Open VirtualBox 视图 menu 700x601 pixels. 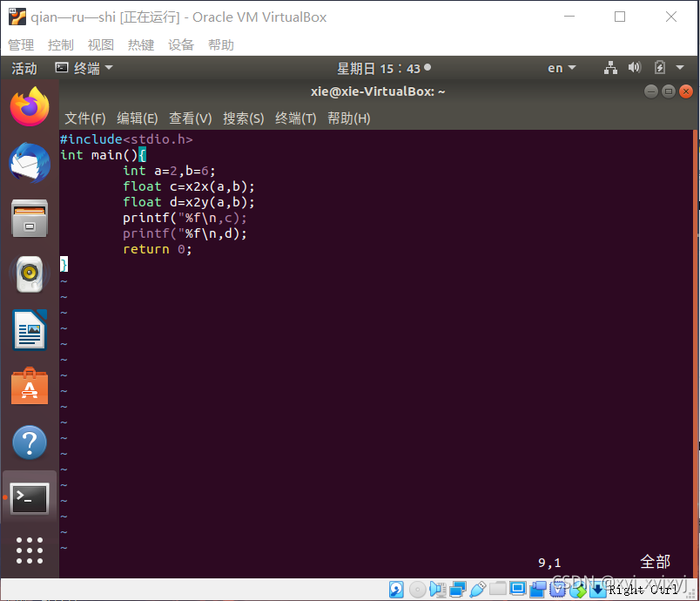click(101, 45)
